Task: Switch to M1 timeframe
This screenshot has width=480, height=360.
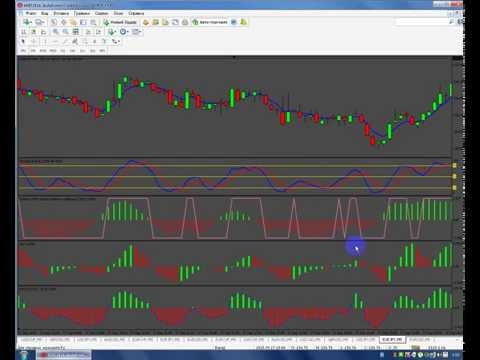Action: 23,51
